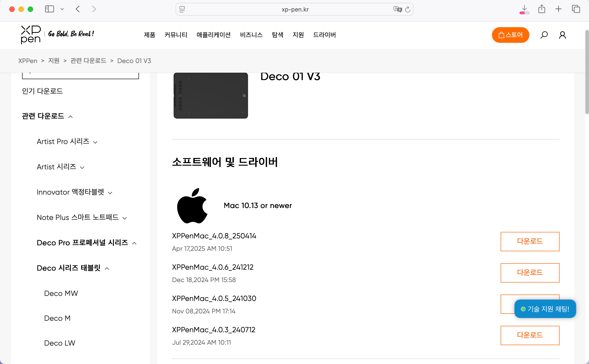Collapse the 관련 다운로드 section
This screenshot has height=364, width=589.
[47, 116]
